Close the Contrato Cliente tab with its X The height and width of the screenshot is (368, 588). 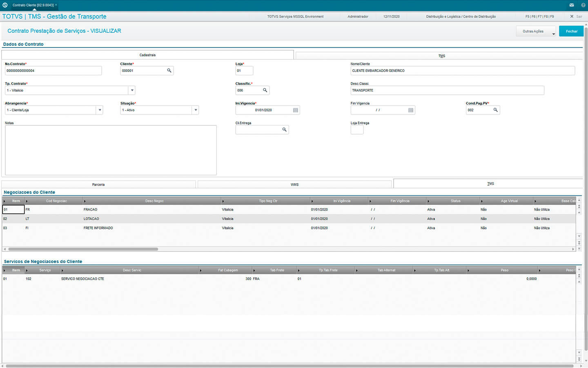coord(56,5)
